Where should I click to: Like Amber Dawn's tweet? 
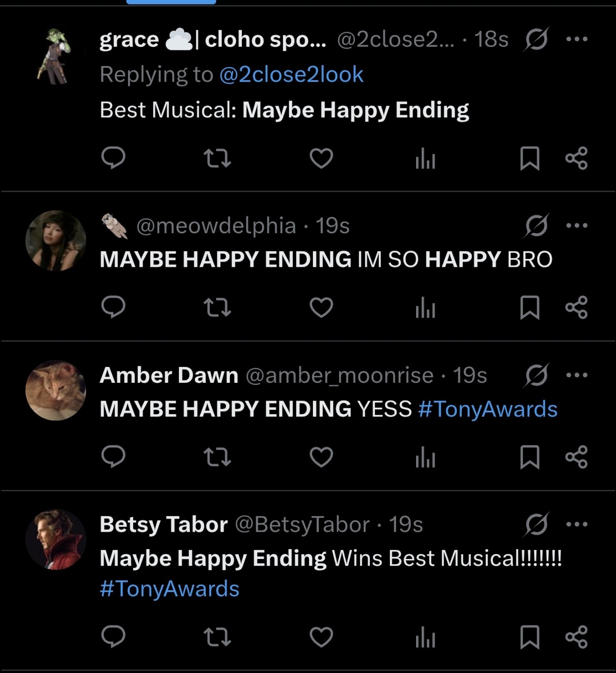click(321, 457)
